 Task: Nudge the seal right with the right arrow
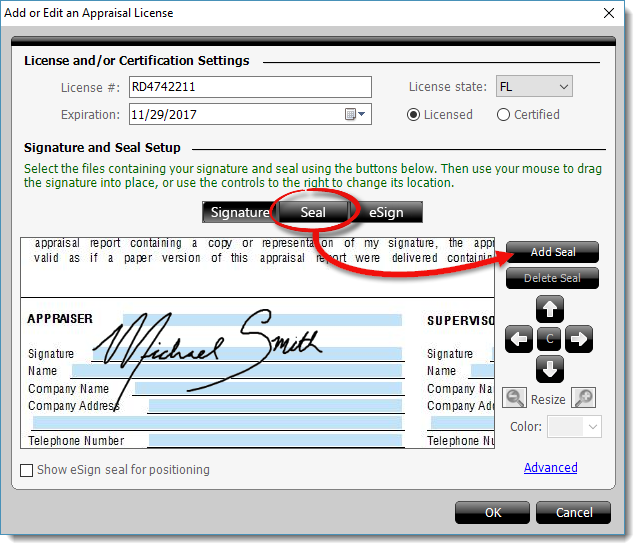click(579, 339)
